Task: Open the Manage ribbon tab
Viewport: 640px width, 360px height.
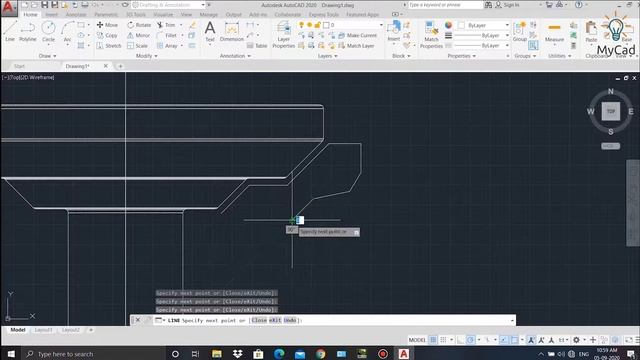Action: [x=209, y=14]
